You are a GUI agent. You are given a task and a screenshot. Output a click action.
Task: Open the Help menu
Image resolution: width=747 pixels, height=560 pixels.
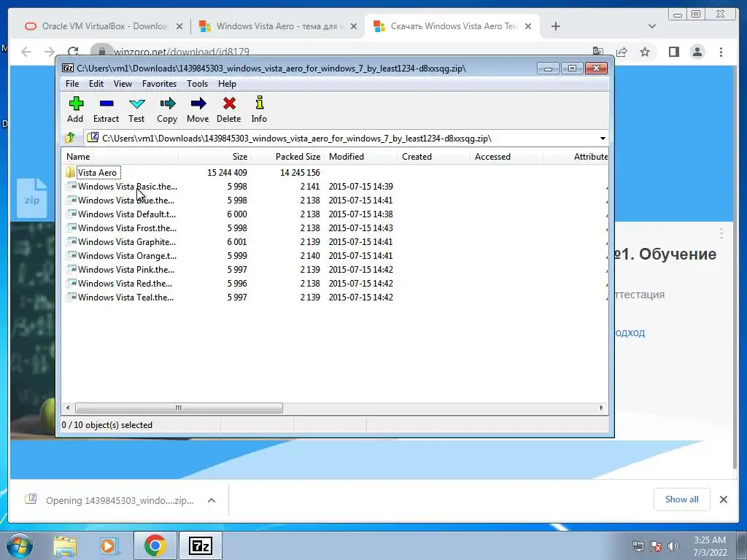pyautogui.click(x=228, y=84)
